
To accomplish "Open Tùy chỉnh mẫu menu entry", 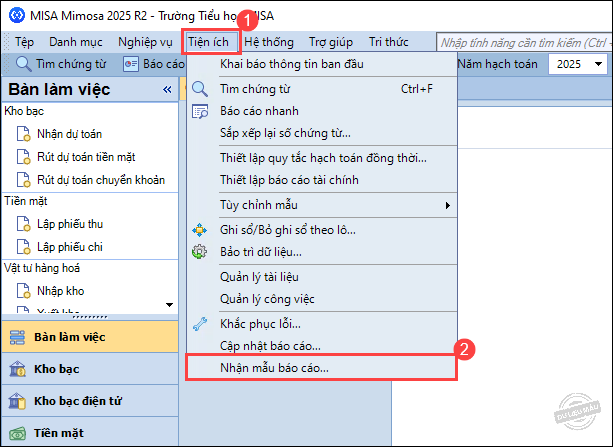I will pos(322,205).
